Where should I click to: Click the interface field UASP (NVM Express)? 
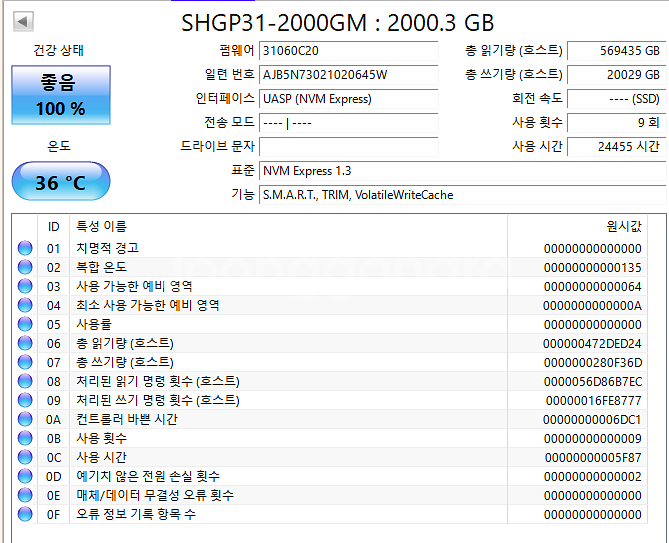click(x=349, y=99)
